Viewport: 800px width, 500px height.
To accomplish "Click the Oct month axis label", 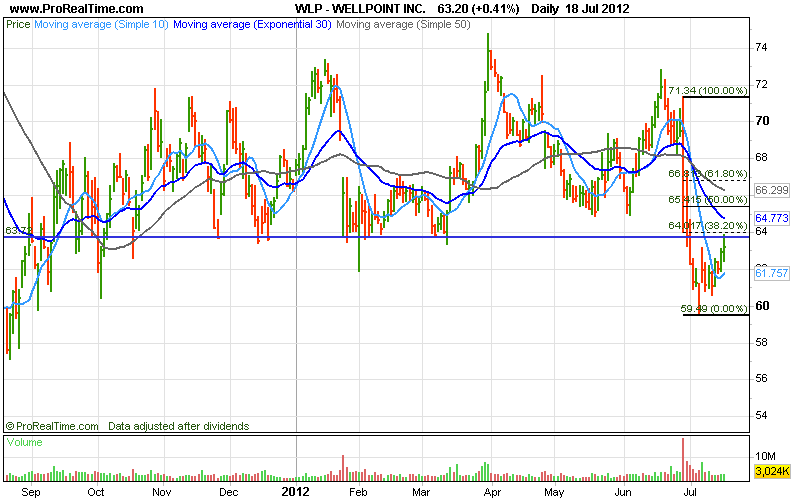I will 95,492.
